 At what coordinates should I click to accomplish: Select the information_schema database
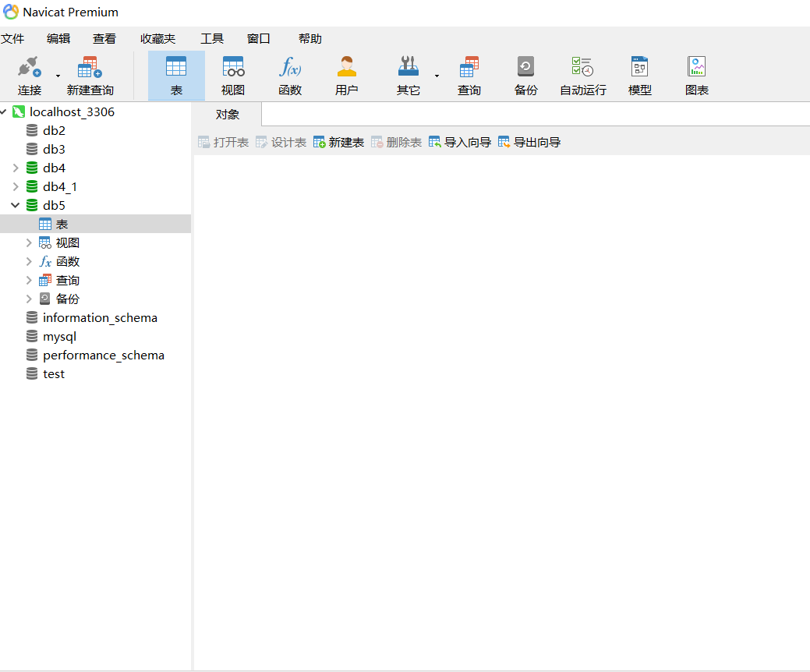[100, 317]
